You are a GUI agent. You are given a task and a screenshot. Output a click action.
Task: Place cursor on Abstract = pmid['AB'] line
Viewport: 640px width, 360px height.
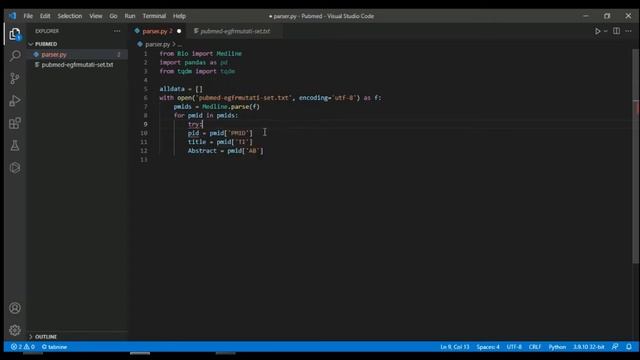pyautogui.click(x=225, y=151)
